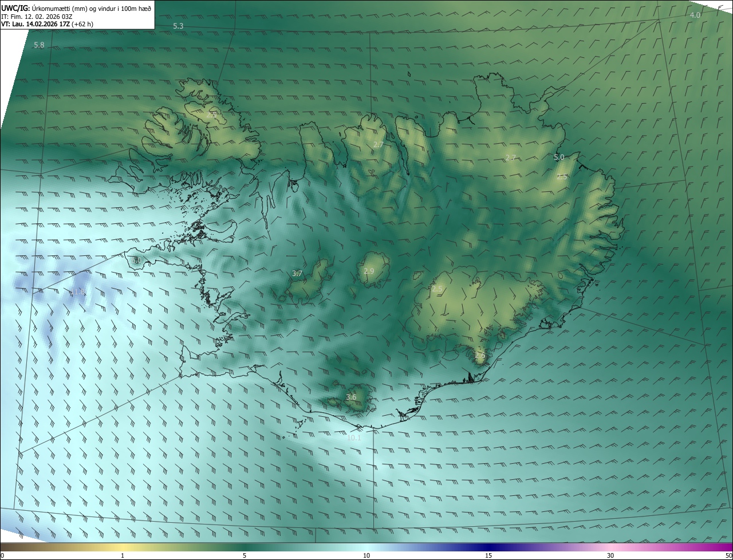Viewport: 733px width, 560px height.
Task: Click the colorbar tick label 5
Action: coord(245,555)
